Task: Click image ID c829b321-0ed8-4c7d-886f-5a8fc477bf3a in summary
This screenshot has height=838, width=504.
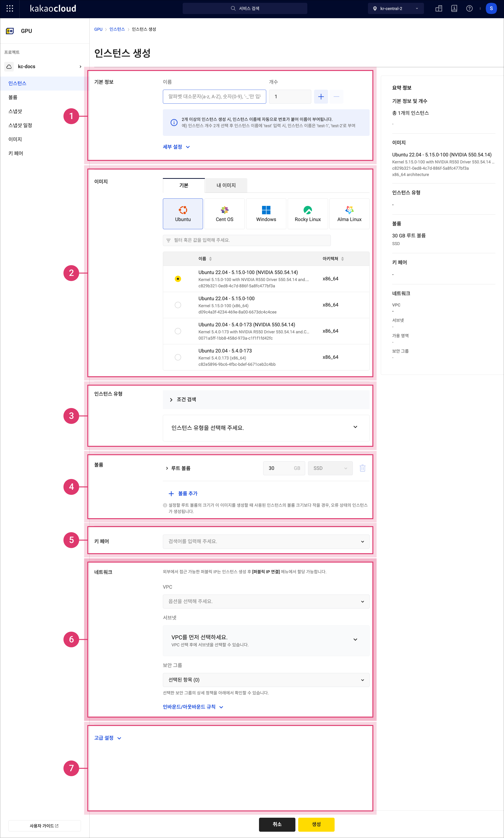Action: point(430,168)
